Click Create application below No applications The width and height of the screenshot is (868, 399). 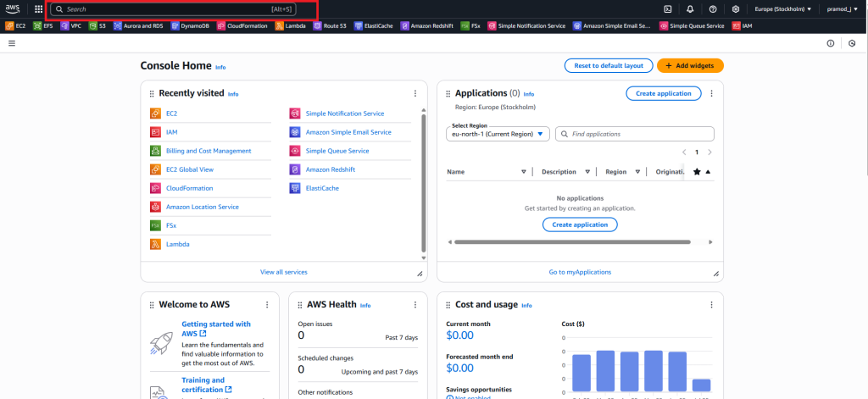pos(580,224)
